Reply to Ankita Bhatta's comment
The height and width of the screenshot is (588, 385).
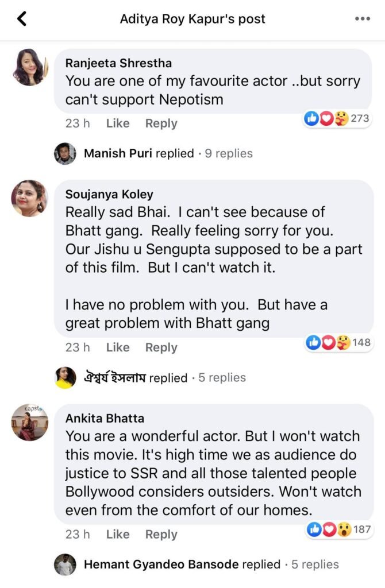161,535
